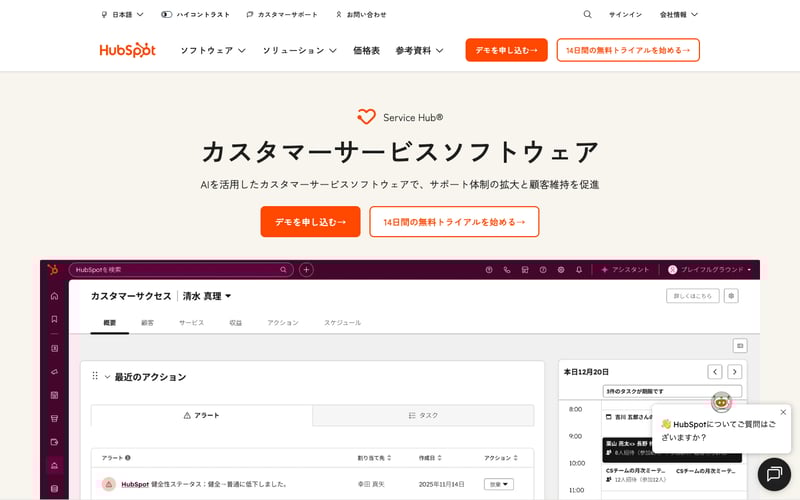Open the お問い合わせ link
Screen dimensions: 800x500
click(x=361, y=14)
